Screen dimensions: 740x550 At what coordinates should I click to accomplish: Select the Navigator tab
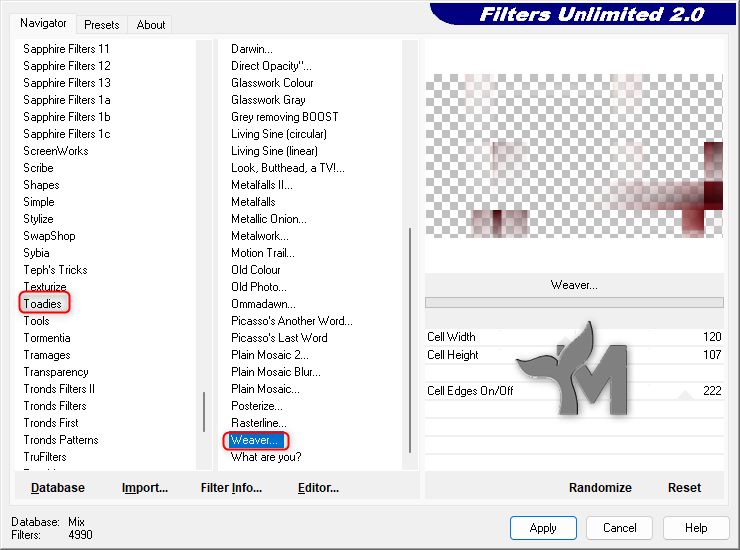[43, 23]
